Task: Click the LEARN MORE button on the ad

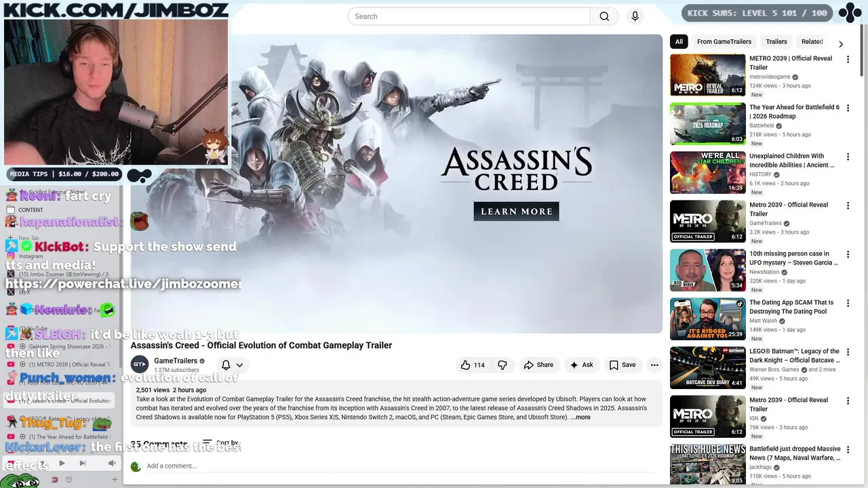Action: (516, 211)
